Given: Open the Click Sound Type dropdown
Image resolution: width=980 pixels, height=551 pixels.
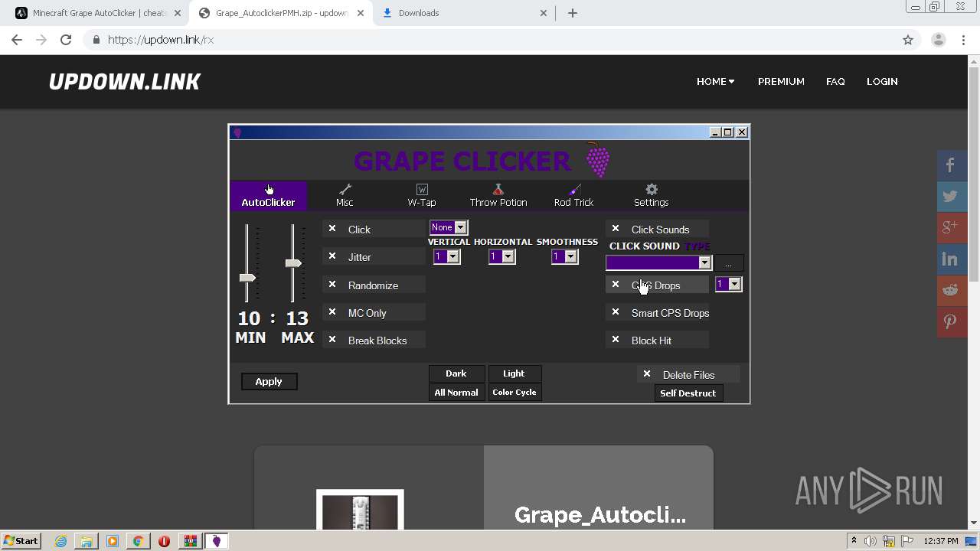Looking at the screenshot, I should click(658, 262).
